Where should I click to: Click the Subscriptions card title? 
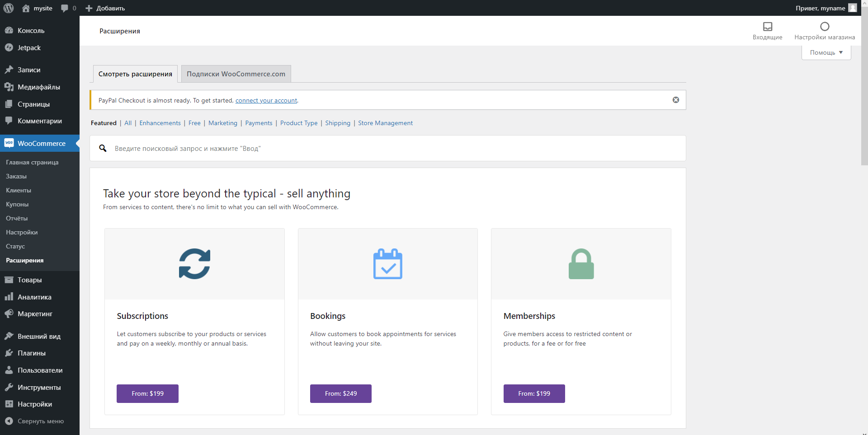(x=142, y=316)
